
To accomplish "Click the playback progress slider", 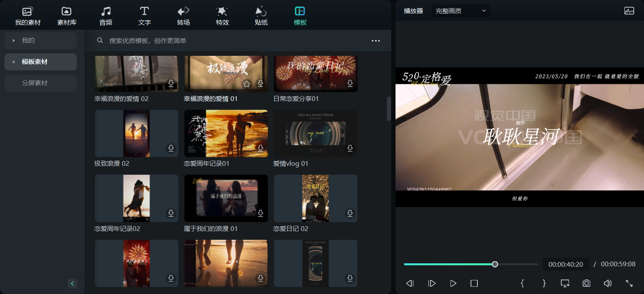I will tap(494, 264).
